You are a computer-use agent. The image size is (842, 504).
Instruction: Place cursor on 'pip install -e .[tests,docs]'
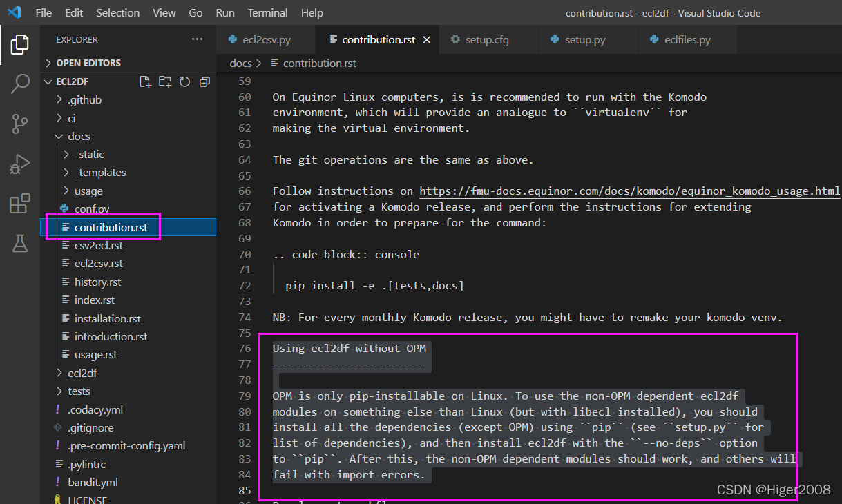pos(374,285)
